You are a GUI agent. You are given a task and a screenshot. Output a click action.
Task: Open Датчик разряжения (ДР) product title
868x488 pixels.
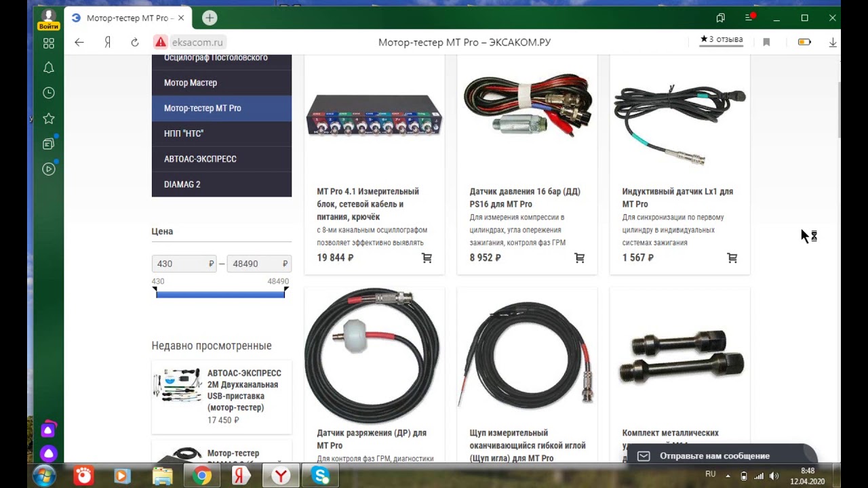tap(372, 439)
